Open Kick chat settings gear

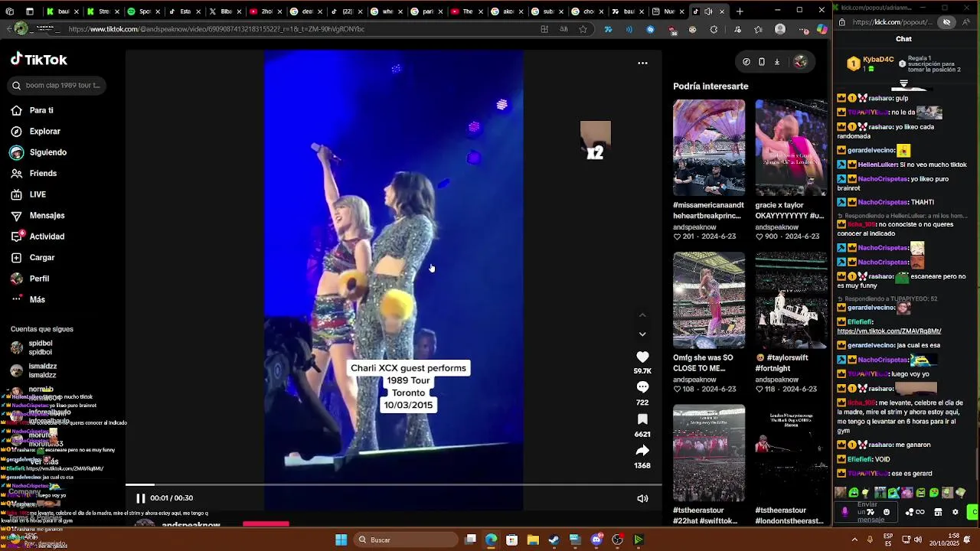click(x=955, y=512)
